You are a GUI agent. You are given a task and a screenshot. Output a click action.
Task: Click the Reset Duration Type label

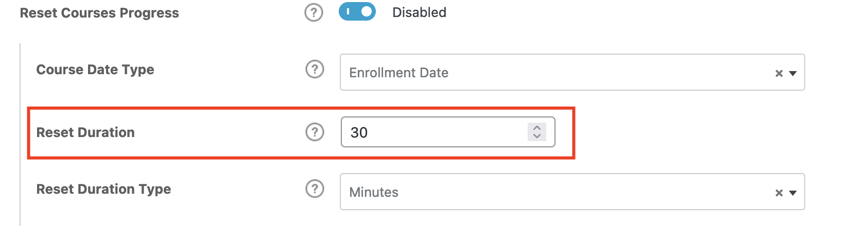(x=103, y=189)
